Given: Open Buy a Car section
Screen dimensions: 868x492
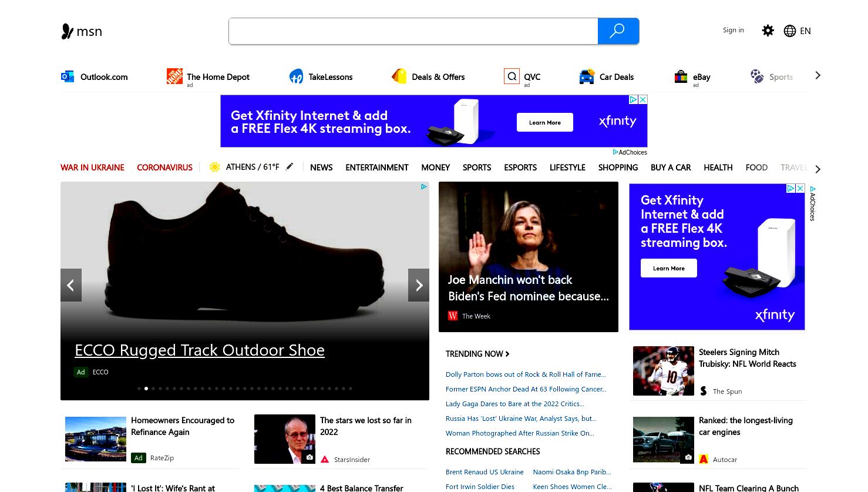Looking at the screenshot, I should (671, 168).
